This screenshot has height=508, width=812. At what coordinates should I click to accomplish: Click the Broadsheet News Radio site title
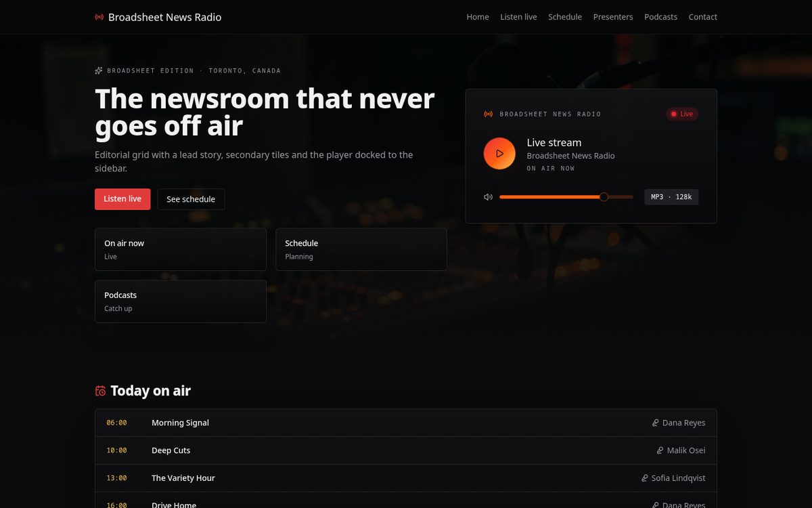pos(164,17)
